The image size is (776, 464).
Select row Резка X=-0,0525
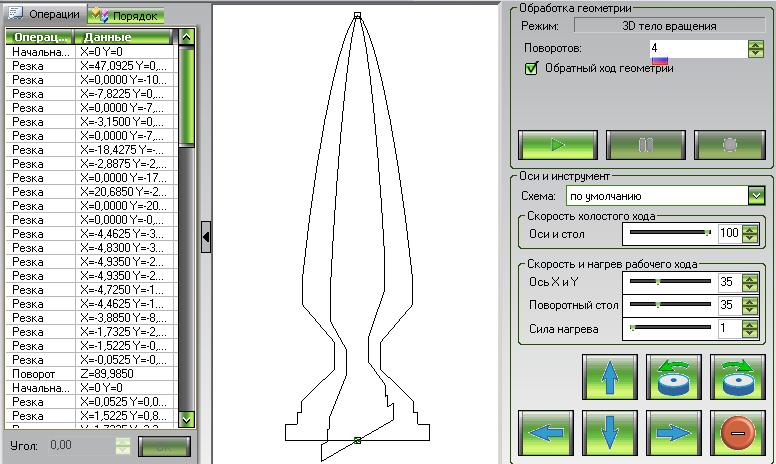coord(91,360)
